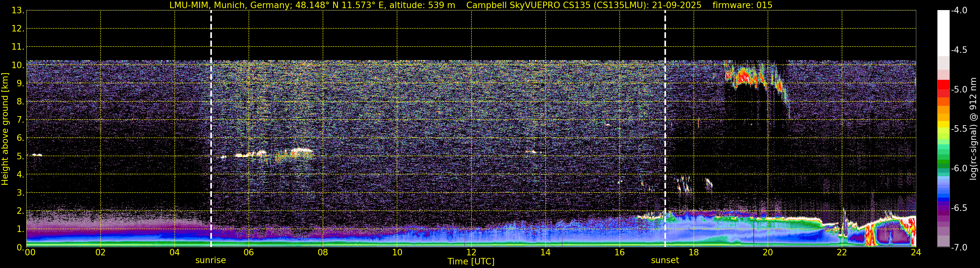The image size is (980, 268).
Task: Click the yellow segment of the colorbar
Action: [944, 125]
